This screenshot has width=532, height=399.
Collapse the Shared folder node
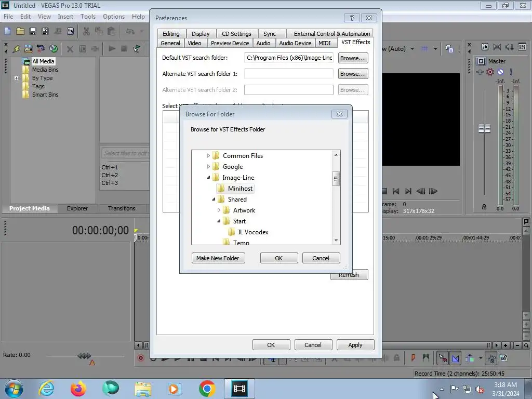click(x=214, y=199)
